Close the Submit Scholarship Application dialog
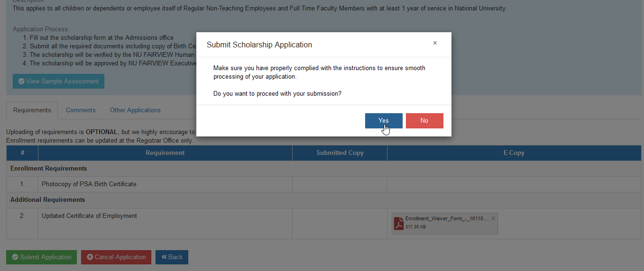Viewport: 644px width, 271px height. [435, 43]
